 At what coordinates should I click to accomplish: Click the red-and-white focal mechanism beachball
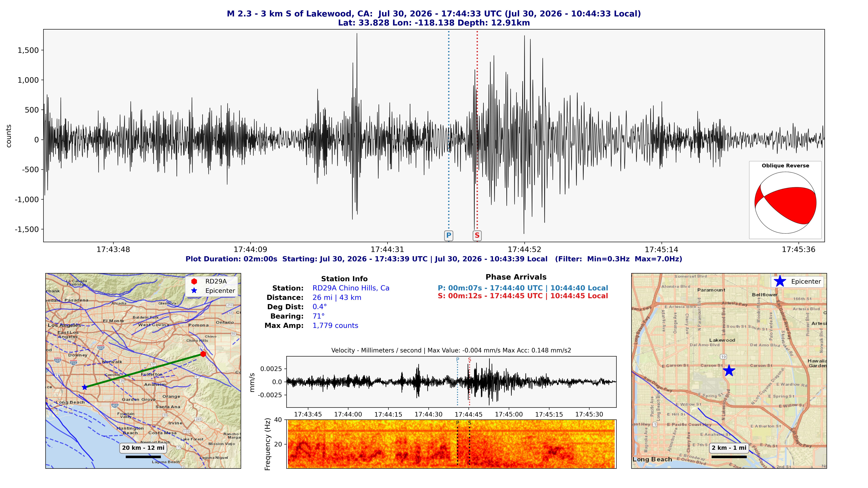tap(785, 203)
